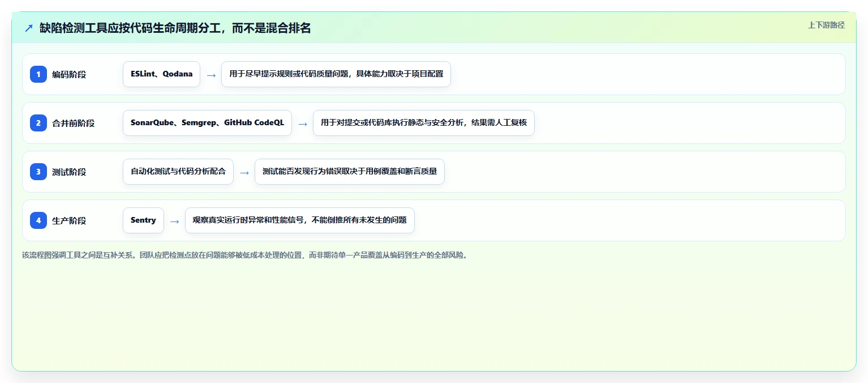Select step number 4 badge
Screen dimensions: 868x383
pyautogui.click(x=38, y=220)
